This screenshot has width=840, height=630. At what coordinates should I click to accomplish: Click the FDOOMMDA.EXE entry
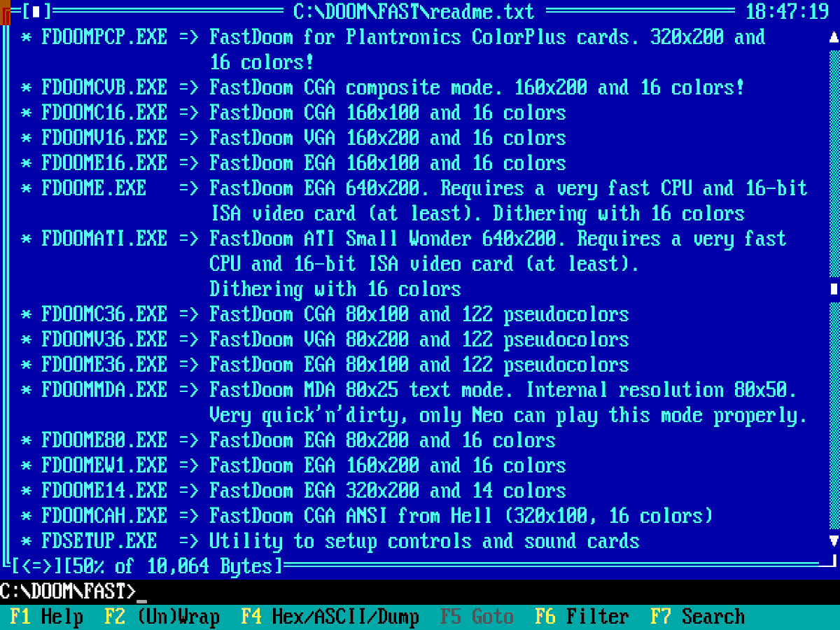tap(105, 389)
